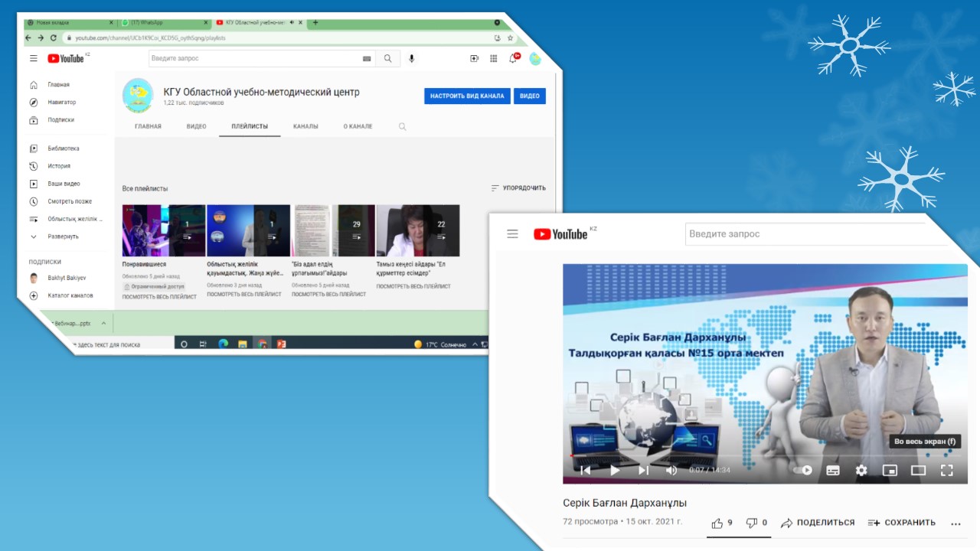This screenshot has width=980, height=551.
Task: Open the Тамыз кеңесі айдары playlist thumbnail
Action: pyautogui.click(x=418, y=230)
